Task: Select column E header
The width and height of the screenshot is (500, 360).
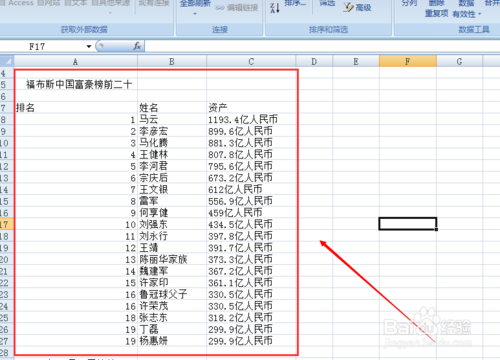Action: point(356,61)
